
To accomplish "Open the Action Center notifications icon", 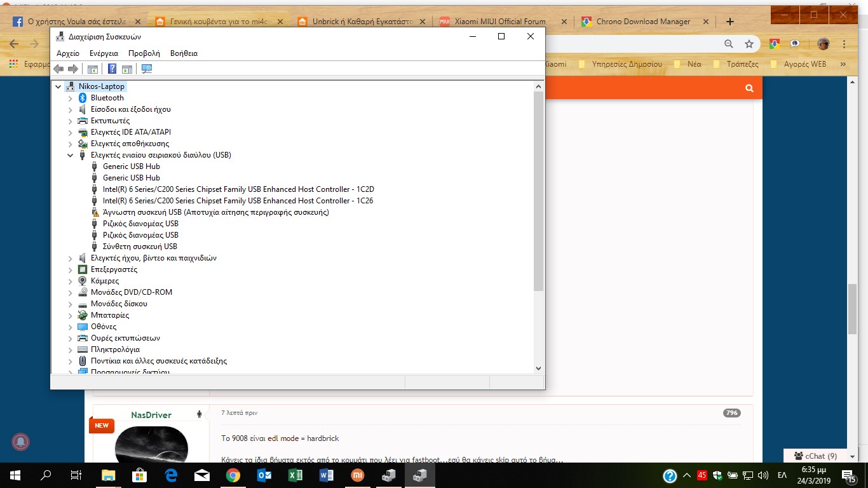I will (848, 475).
